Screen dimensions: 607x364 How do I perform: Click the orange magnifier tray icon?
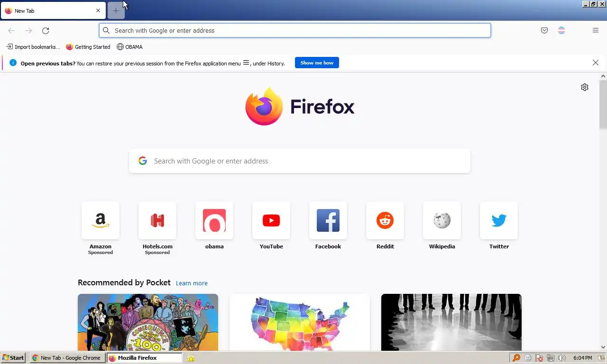516,358
